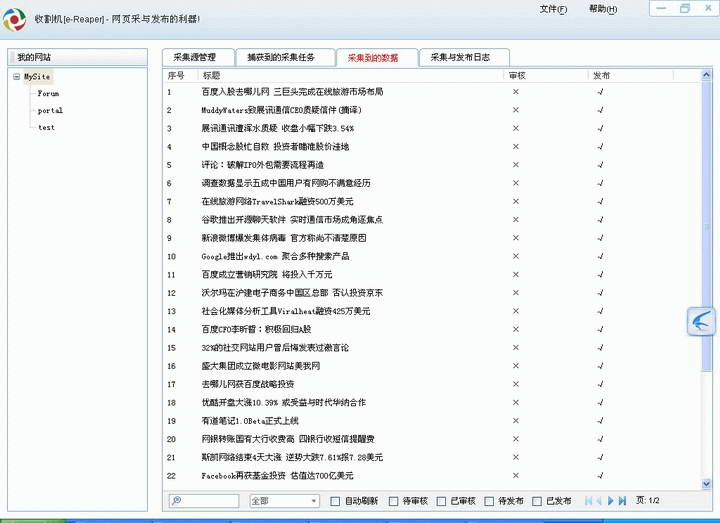Open the 全部 filter dropdown
This screenshot has width=720, height=523.
pyautogui.click(x=284, y=501)
